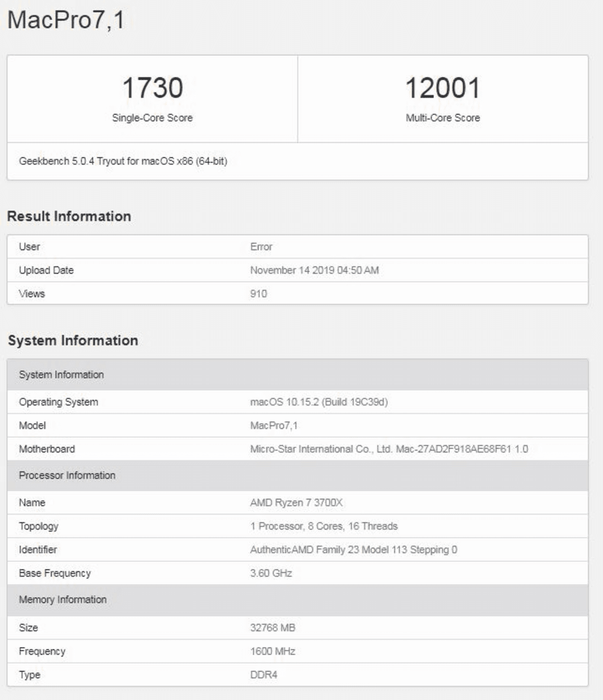Select the AuthenticAMD Family 23 identifier value
The image size is (603, 700).
pos(354,550)
